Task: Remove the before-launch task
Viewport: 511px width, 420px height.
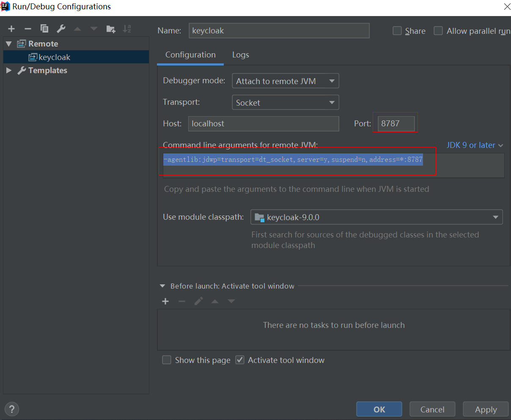Action: [182, 301]
